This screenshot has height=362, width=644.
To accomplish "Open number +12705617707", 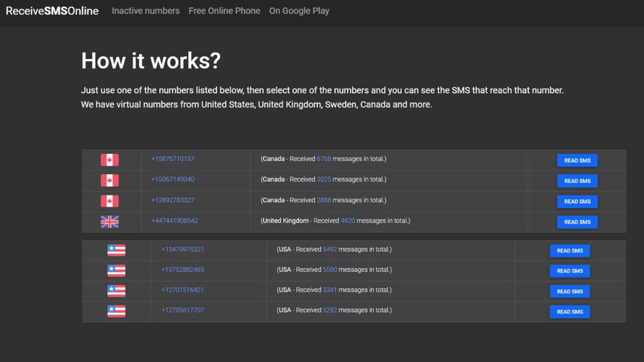I will point(182,310).
